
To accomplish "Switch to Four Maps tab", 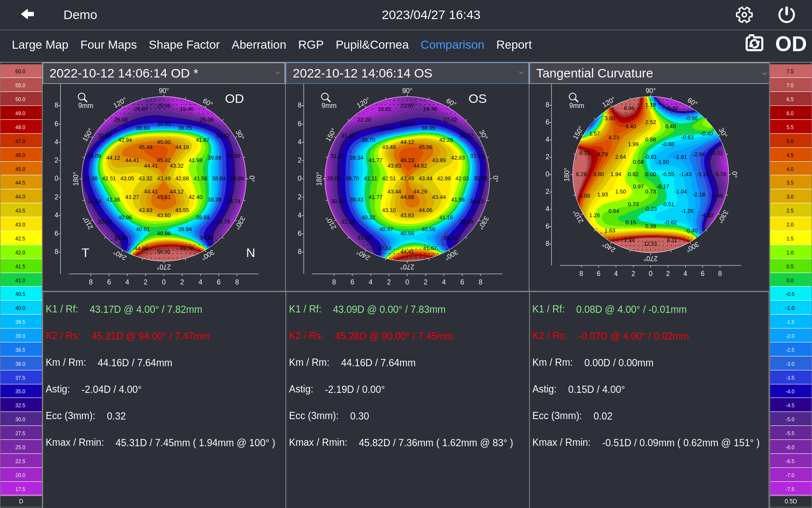I will (x=108, y=44).
